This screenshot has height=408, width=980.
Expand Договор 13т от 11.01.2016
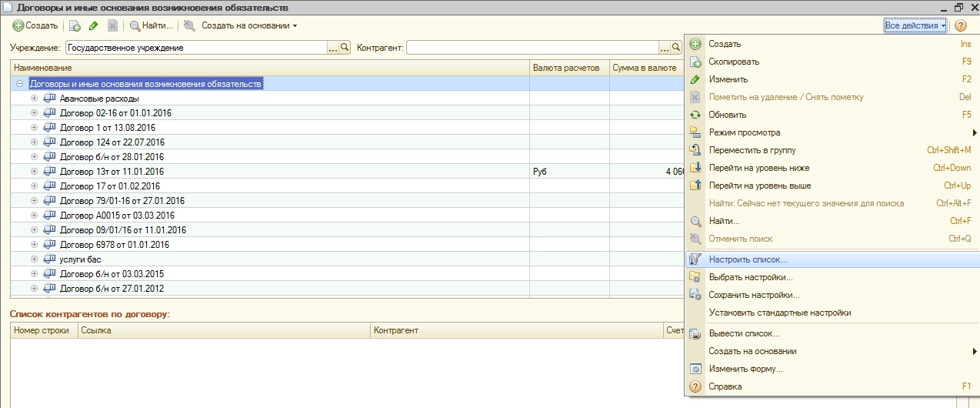34,172
